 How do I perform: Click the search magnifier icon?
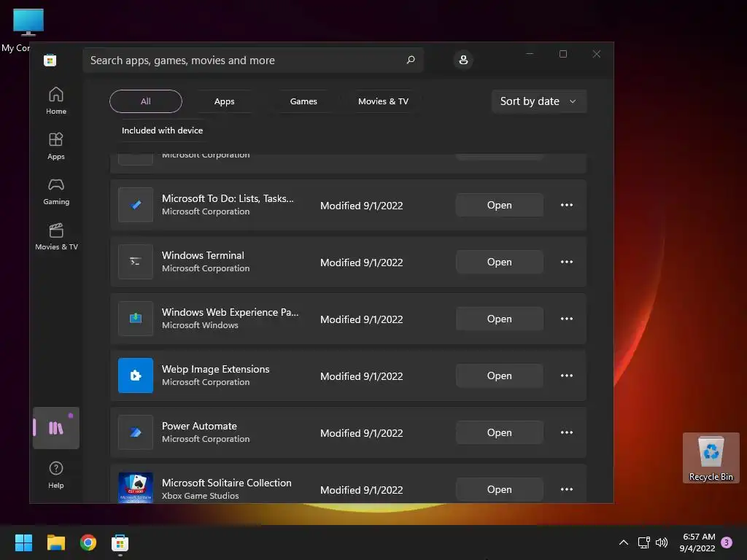point(410,60)
